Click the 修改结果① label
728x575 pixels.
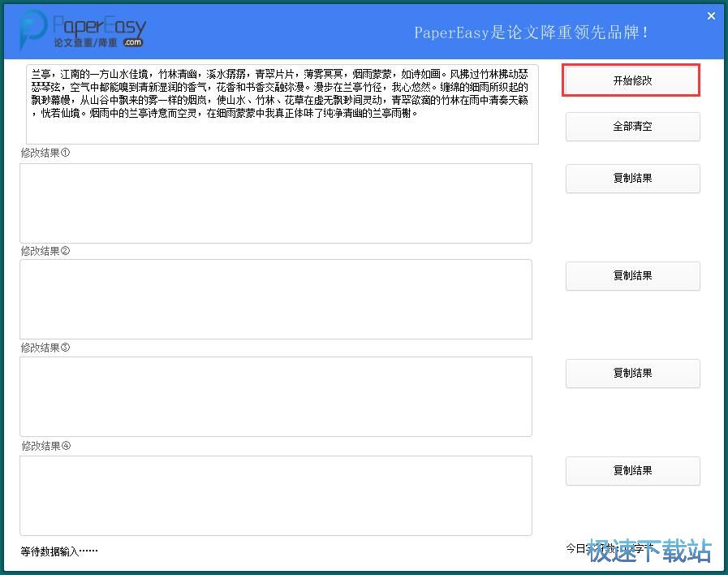[44, 152]
